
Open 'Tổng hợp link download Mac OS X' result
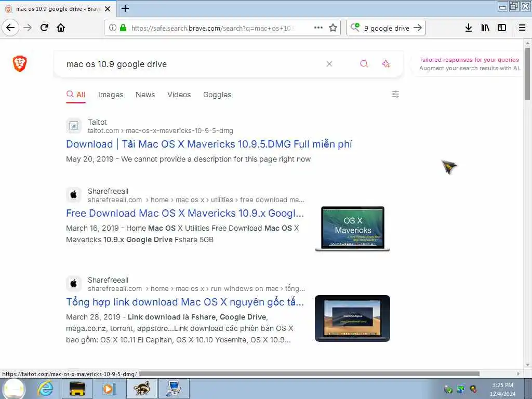click(185, 302)
